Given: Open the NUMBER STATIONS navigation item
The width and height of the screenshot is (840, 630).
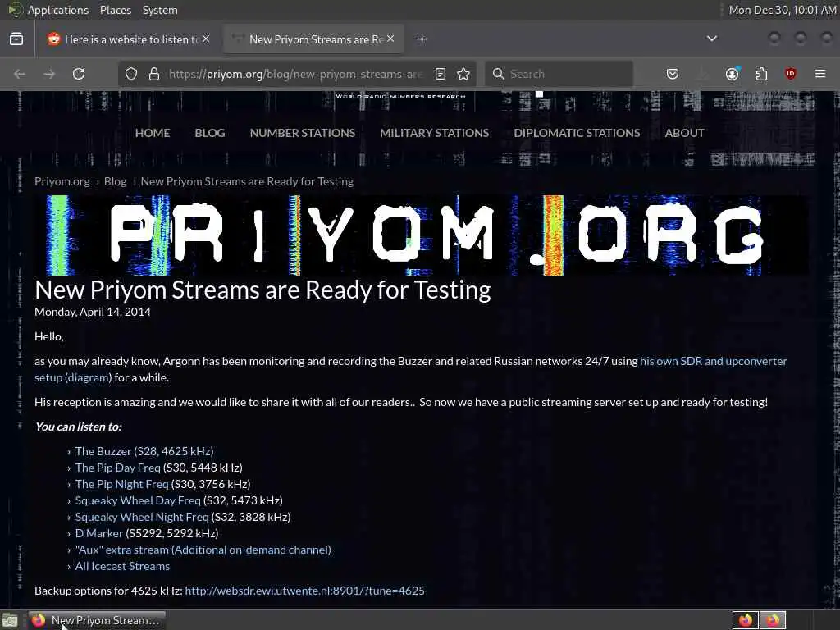Looking at the screenshot, I should point(303,133).
